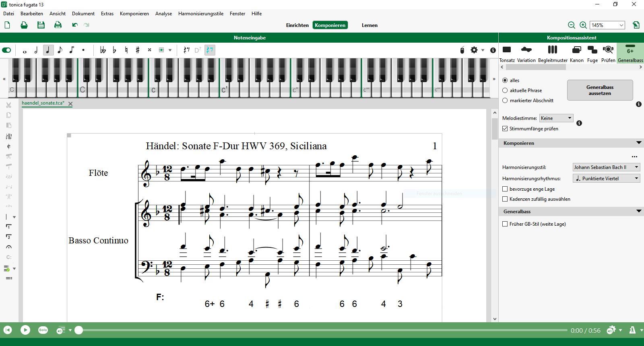Click 'Generalbass aussetzen' button
The width and height of the screenshot is (644, 346).
[x=600, y=90]
